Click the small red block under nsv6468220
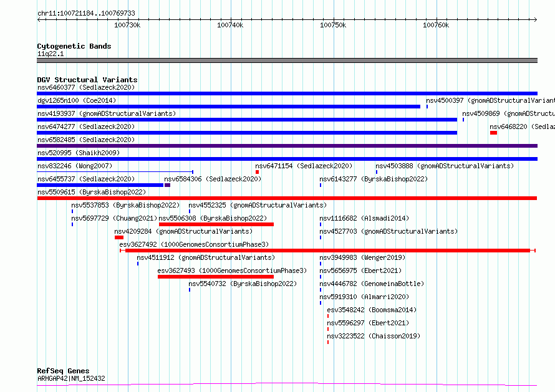This screenshot has width=555, height=392. coord(493,133)
